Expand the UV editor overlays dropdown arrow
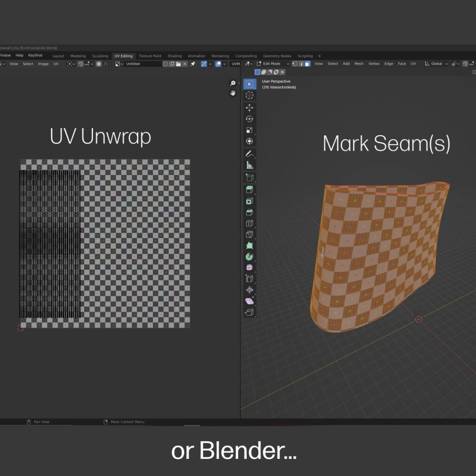Viewport: 476px width, 476px height. point(225,64)
